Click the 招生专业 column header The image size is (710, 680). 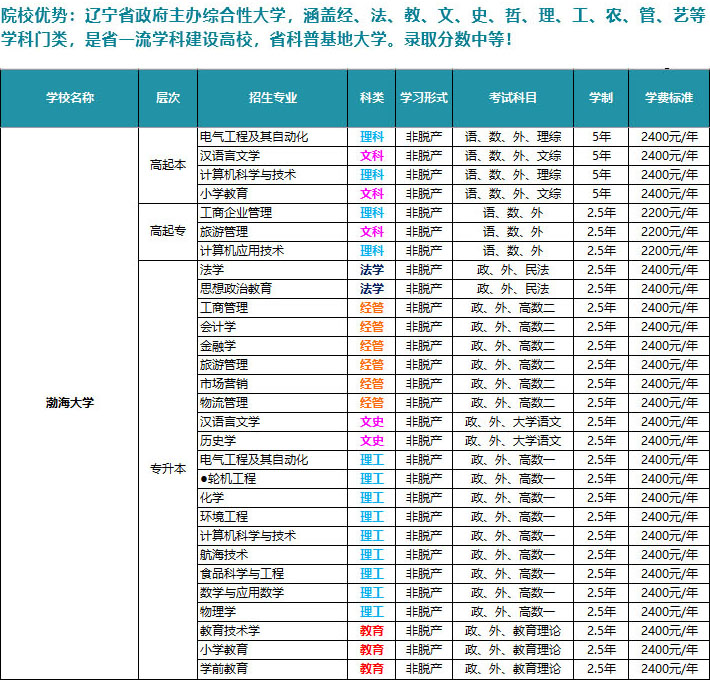tap(273, 98)
